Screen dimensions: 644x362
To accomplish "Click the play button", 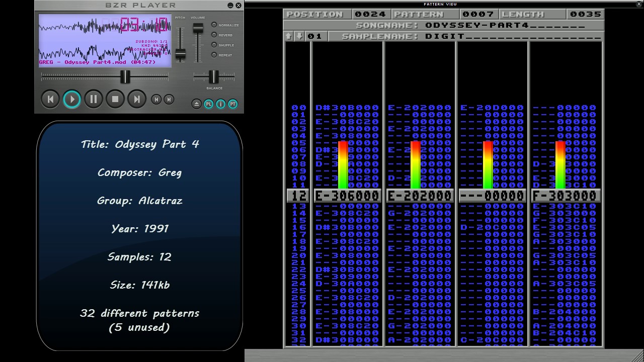I will point(72,99).
